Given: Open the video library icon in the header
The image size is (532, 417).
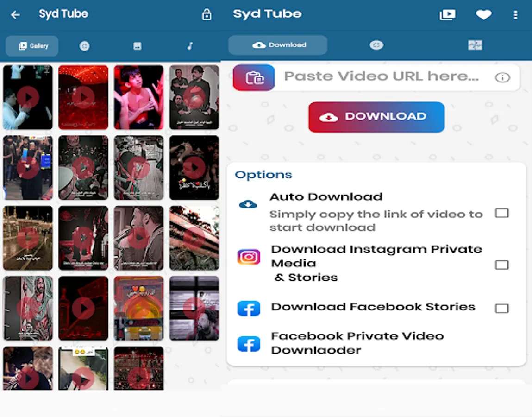Looking at the screenshot, I should click(448, 15).
